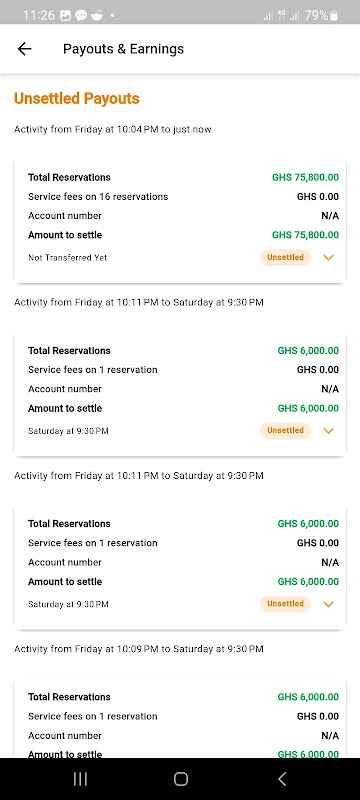Tap the chat notification icon in status bar
The width and height of the screenshot is (360, 800).
(81, 15)
